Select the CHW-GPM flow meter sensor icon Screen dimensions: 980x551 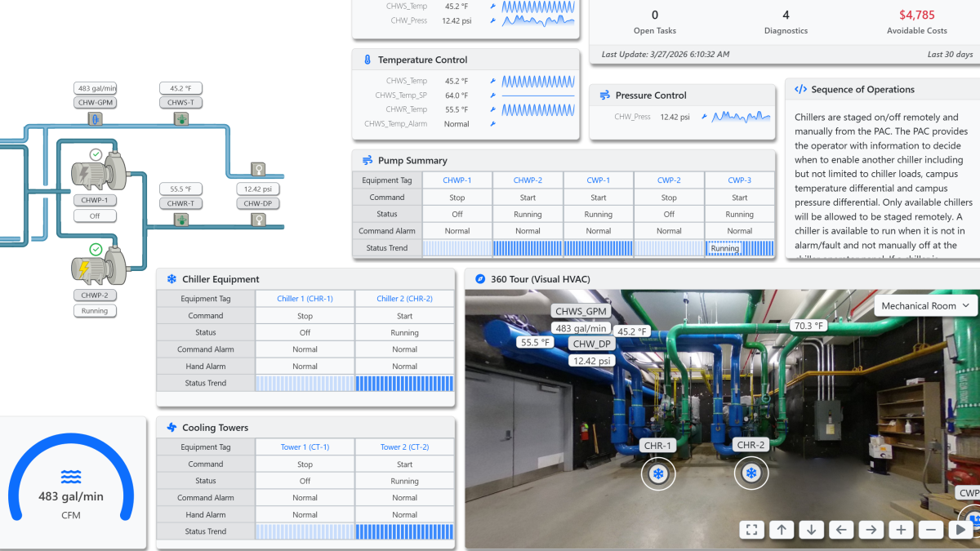click(x=95, y=119)
